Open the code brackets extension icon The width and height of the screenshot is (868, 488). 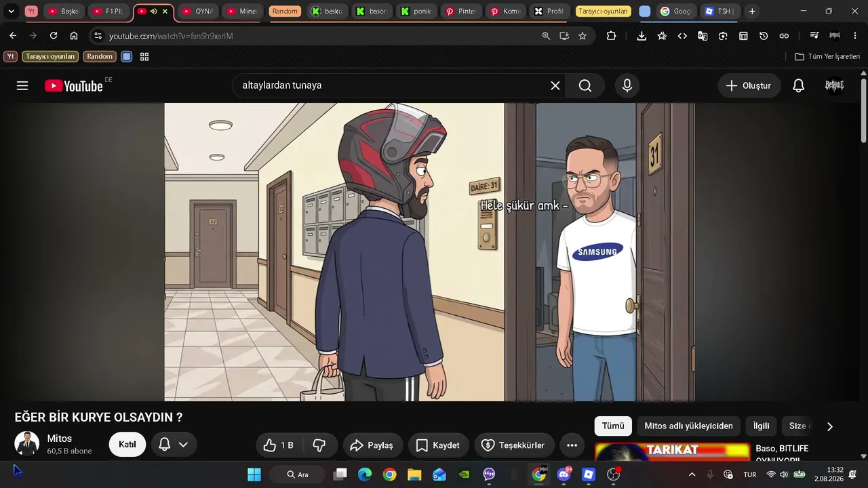pyautogui.click(x=682, y=36)
